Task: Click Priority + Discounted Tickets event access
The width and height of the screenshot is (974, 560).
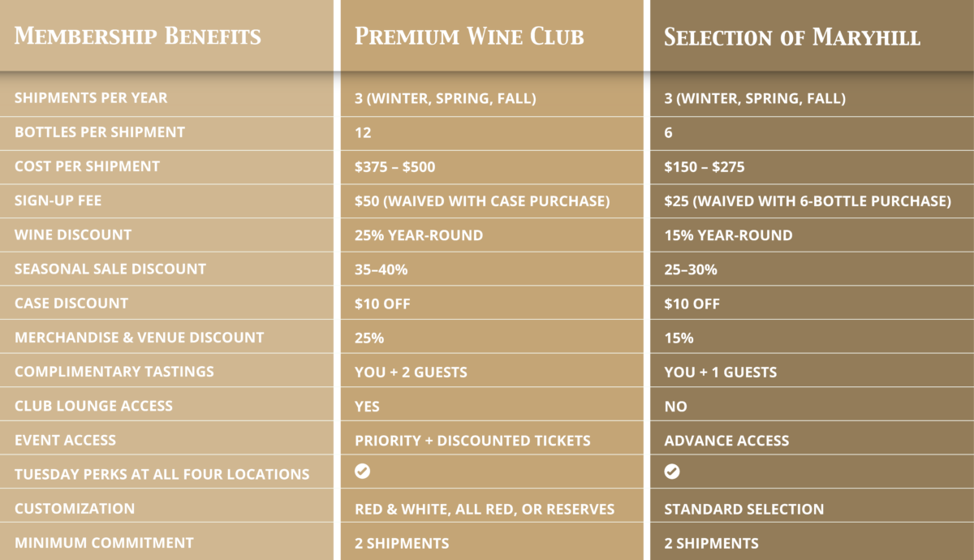Action: coord(472,440)
